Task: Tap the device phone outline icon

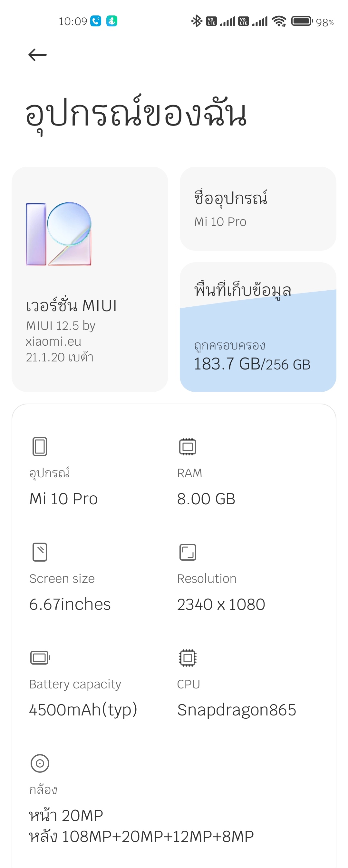Action: (x=40, y=446)
